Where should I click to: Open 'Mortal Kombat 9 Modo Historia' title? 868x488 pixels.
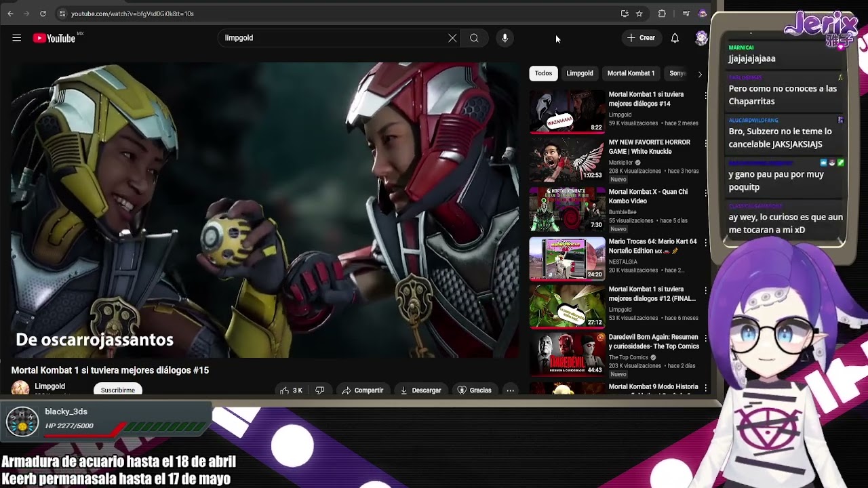pos(653,387)
